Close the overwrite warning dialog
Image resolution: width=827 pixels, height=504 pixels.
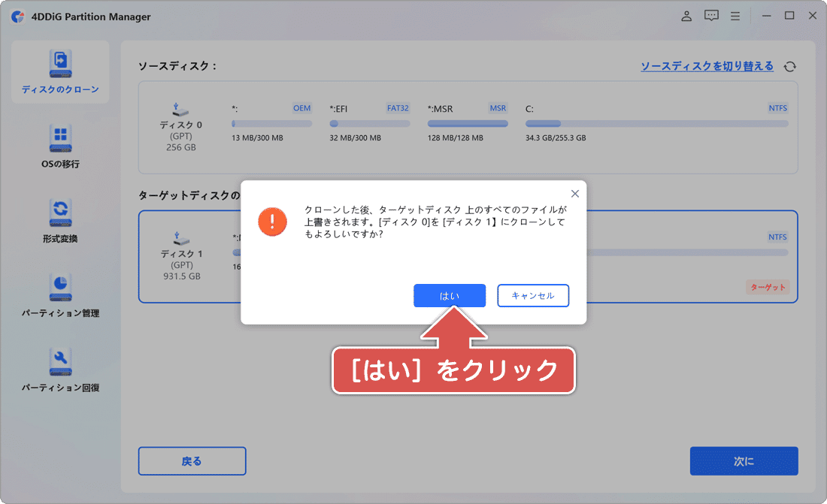[x=574, y=193]
